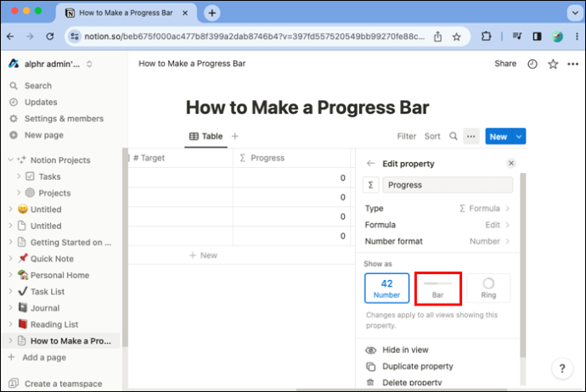Open Chrome three-dot menu
This screenshot has width=586, height=392.
(577, 36)
